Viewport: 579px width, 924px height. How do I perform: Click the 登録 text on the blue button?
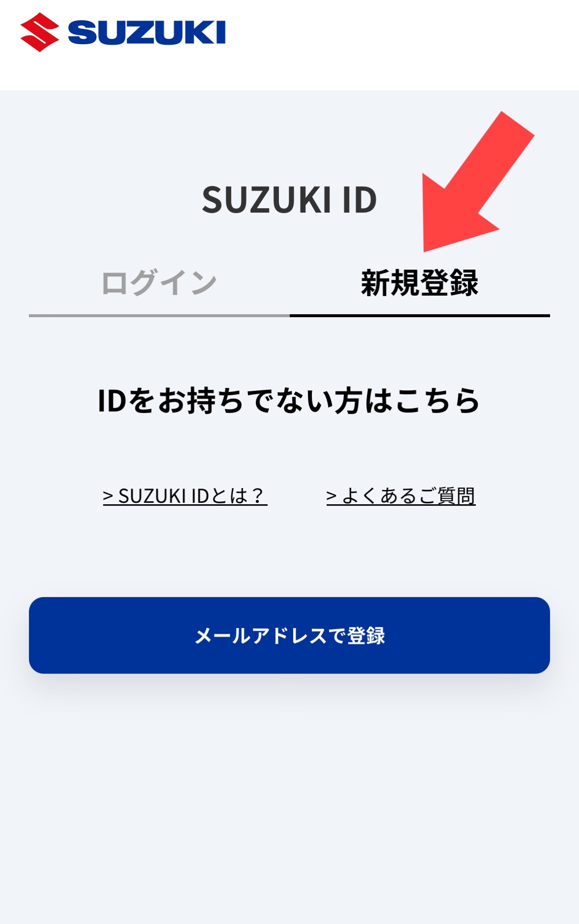pos(366,636)
